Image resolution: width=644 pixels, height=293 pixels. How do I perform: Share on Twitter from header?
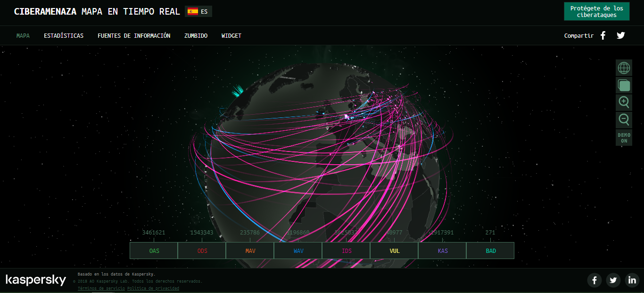click(621, 35)
